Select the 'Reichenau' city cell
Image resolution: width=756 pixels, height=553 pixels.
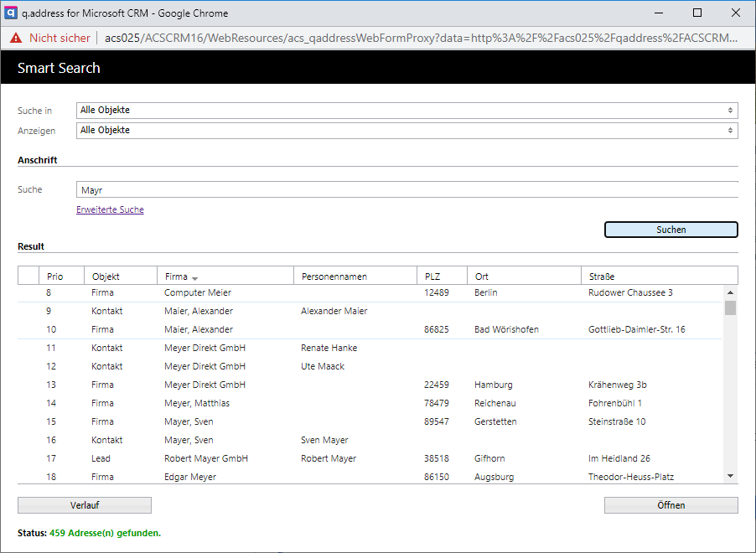pos(495,403)
